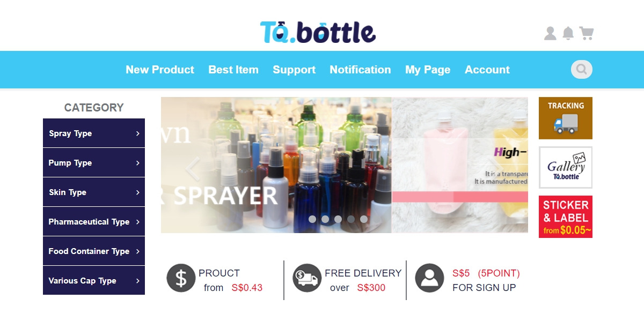
Task: Expand the Various Cap Type category
Action: pos(94,280)
